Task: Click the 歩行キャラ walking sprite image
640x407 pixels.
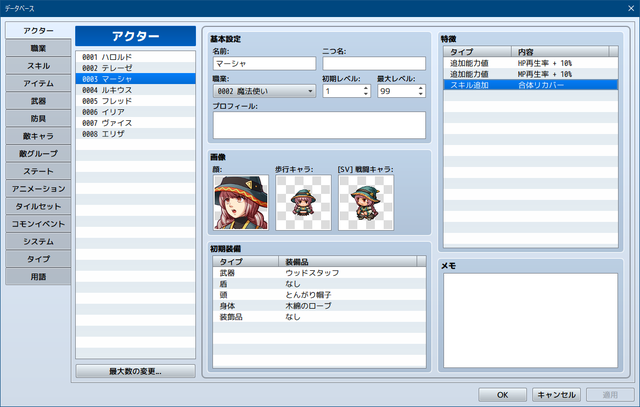Action: pos(303,202)
